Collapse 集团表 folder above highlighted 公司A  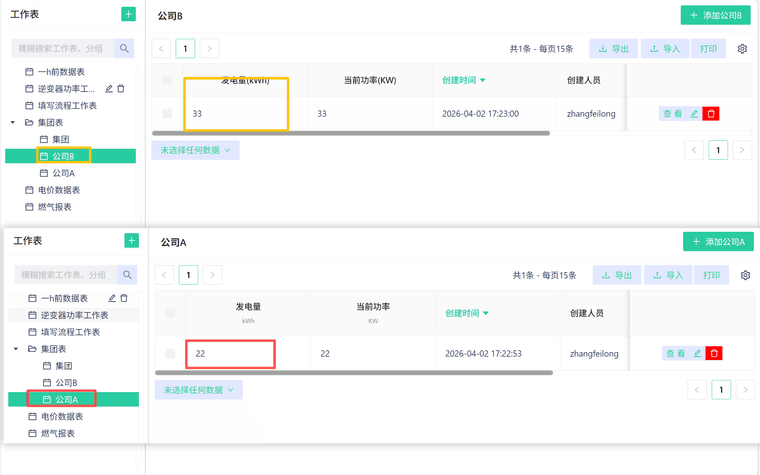(16, 349)
